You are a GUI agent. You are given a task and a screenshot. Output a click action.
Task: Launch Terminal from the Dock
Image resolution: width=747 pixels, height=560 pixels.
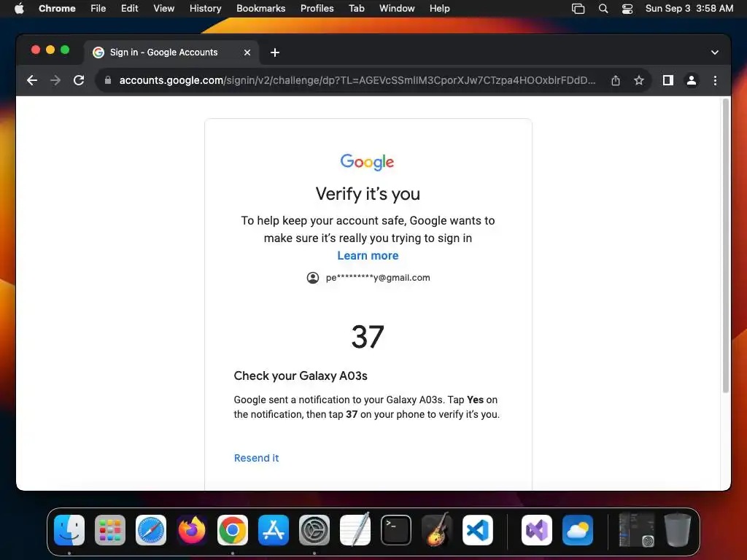pos(396,530)
